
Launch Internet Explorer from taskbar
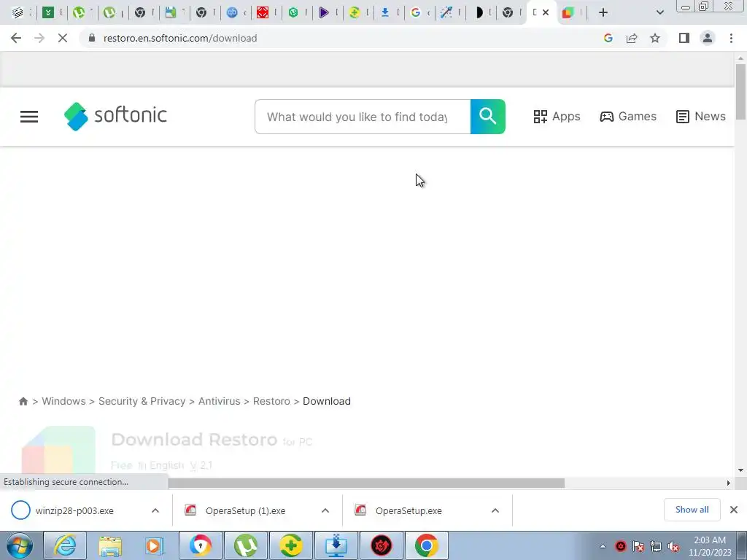tap(65, 545)
